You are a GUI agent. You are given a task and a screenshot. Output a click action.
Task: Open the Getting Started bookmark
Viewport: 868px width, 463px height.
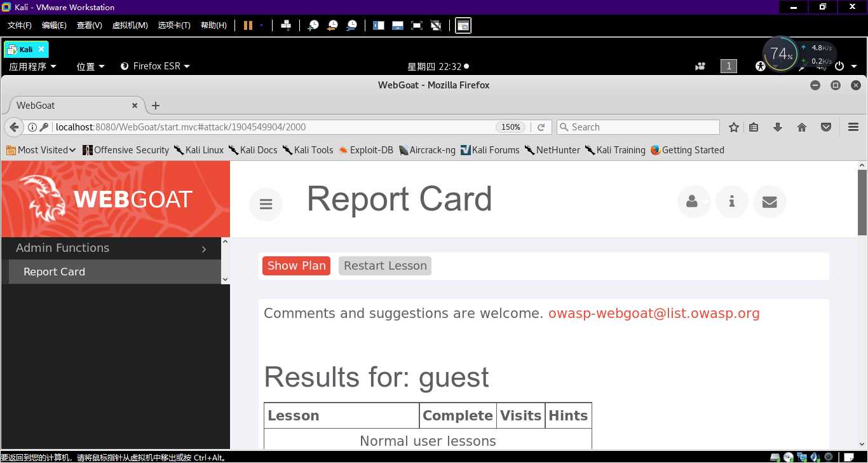point(688,150)
